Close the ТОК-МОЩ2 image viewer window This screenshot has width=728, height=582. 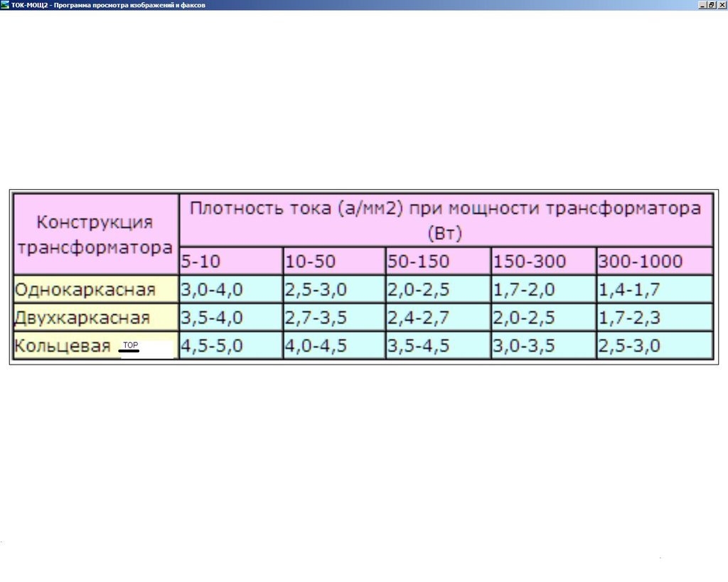(x=721, y=5)
